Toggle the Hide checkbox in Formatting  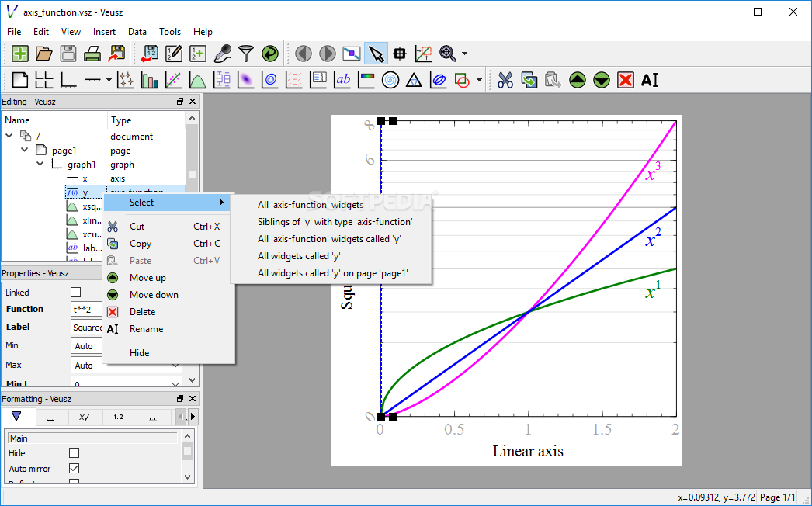pyautogui.click(x=74, y=452)
